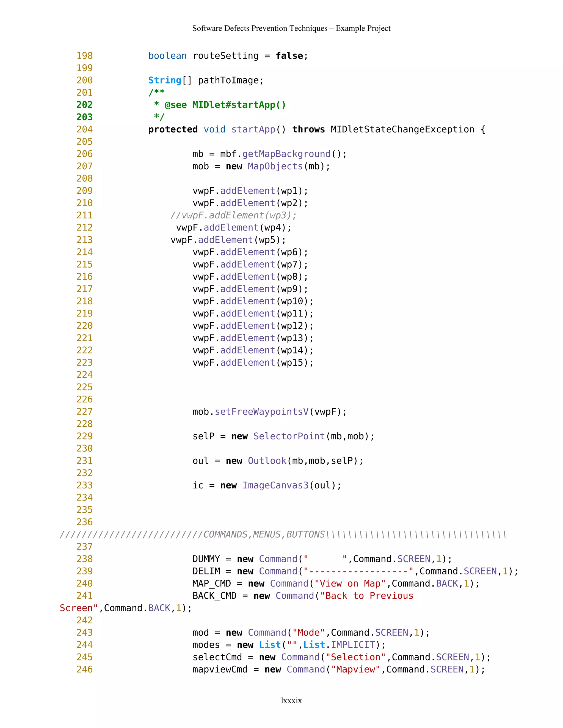Click the 'DUMMY = new Command' line

coord(322,559)
